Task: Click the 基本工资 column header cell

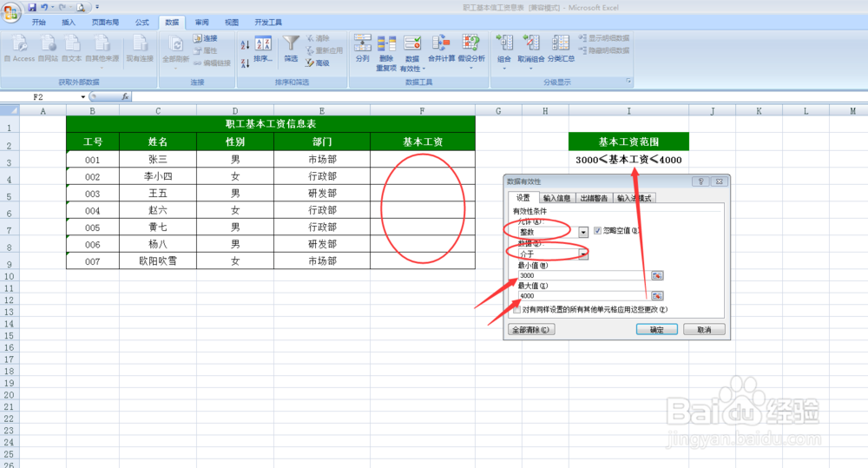Action: click(x=423, y=142)
